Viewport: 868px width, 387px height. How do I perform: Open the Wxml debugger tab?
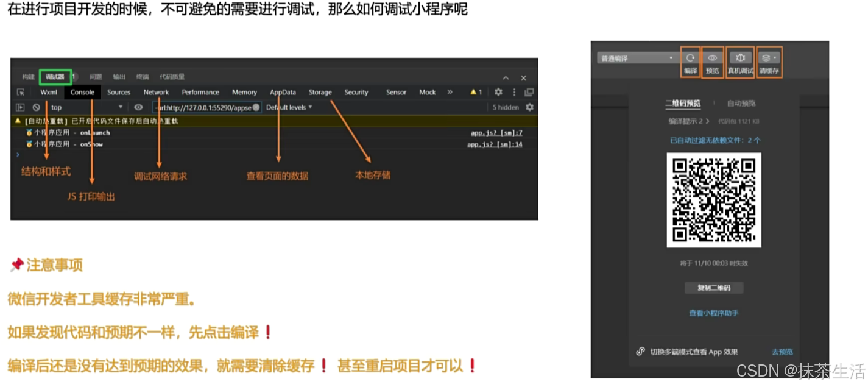coord(49,92)
